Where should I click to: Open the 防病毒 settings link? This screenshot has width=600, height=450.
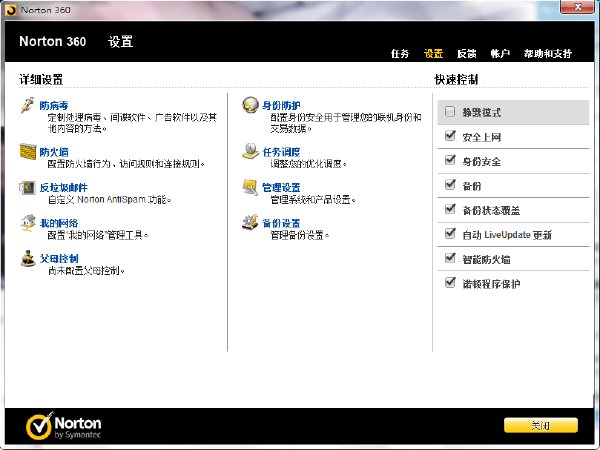54,106
